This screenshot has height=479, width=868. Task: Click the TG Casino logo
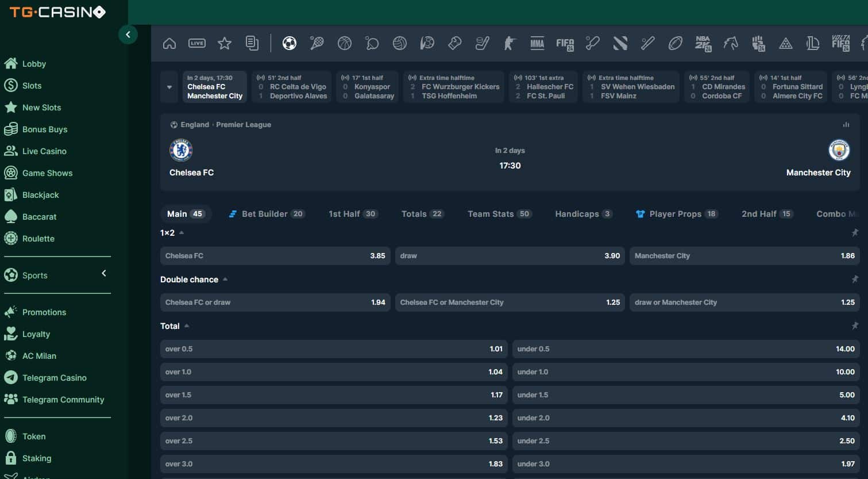point(57,12)
